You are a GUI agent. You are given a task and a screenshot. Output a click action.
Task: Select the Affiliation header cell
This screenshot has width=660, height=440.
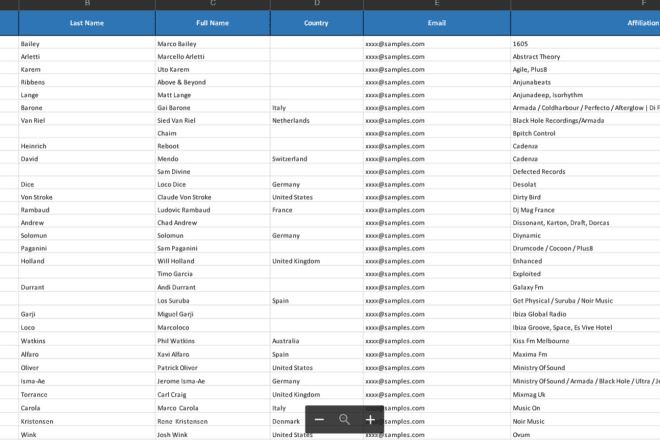(x=585, y=23)
